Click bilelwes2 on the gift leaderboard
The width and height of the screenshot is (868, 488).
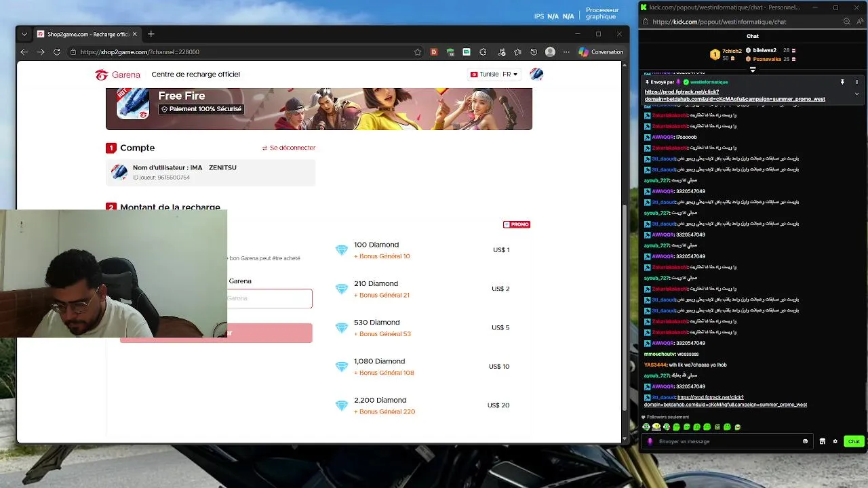coord(765,50)
